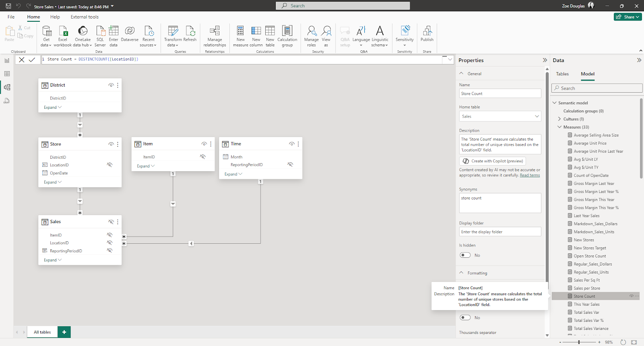Collapse the Data pane
Image resolution: width=644 pixels, height=346 pixels.
click(x=639, y=60)
